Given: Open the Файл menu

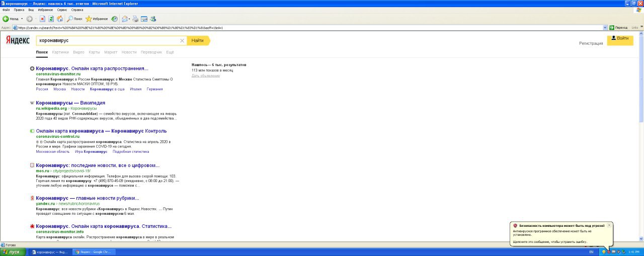Looking at the screenshot, I should pos(6,10).
